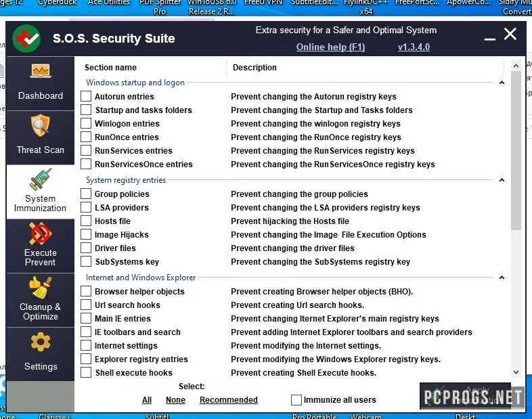532x419 pixels.
Task: Open Ace Utilities desktop shortcut
Action: [109, 3]
